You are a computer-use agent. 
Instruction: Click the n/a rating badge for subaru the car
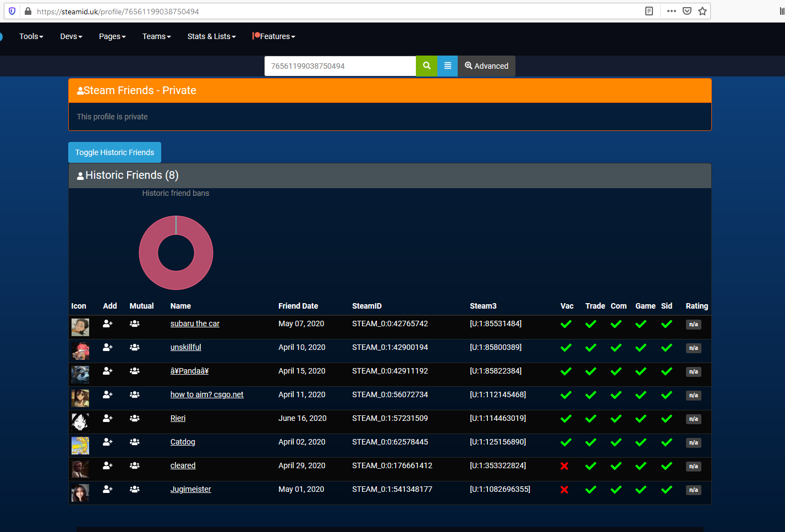point(693,325)
